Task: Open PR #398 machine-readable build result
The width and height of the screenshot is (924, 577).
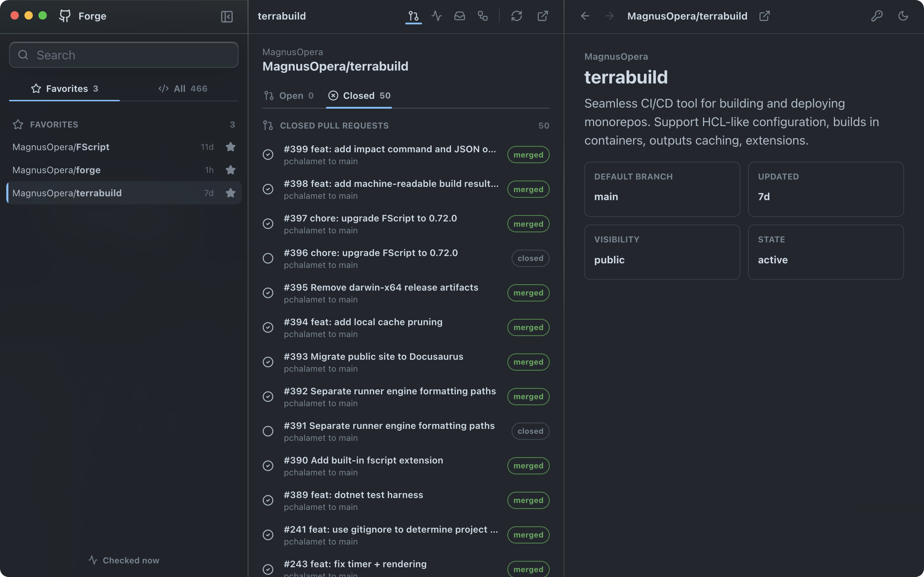Action: (406, 189)
